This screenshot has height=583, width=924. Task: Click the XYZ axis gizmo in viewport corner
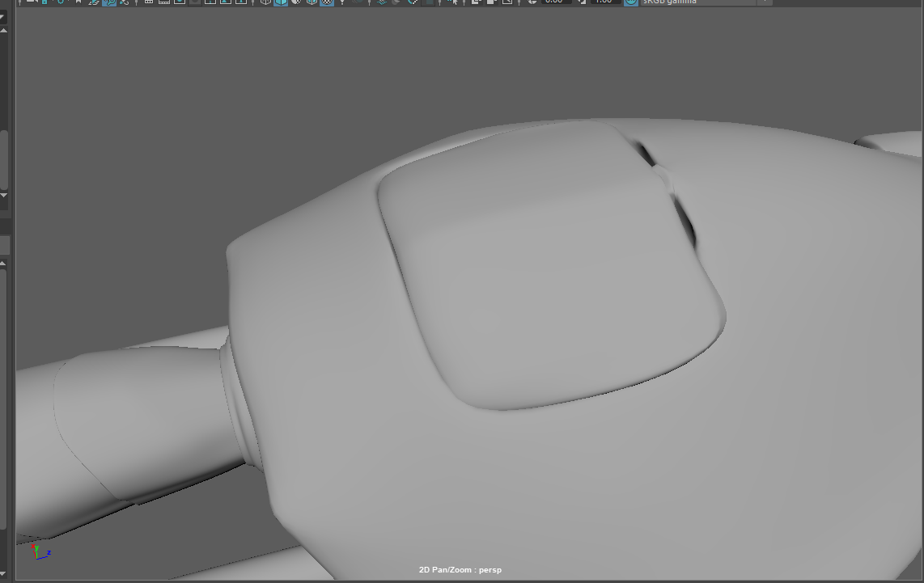(x=40, y=551)
